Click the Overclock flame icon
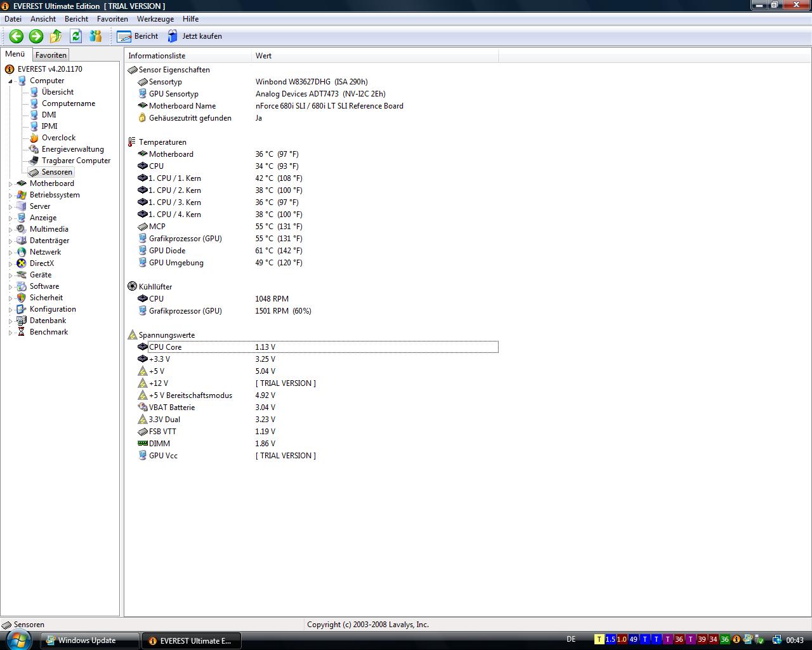 [34, 138]
